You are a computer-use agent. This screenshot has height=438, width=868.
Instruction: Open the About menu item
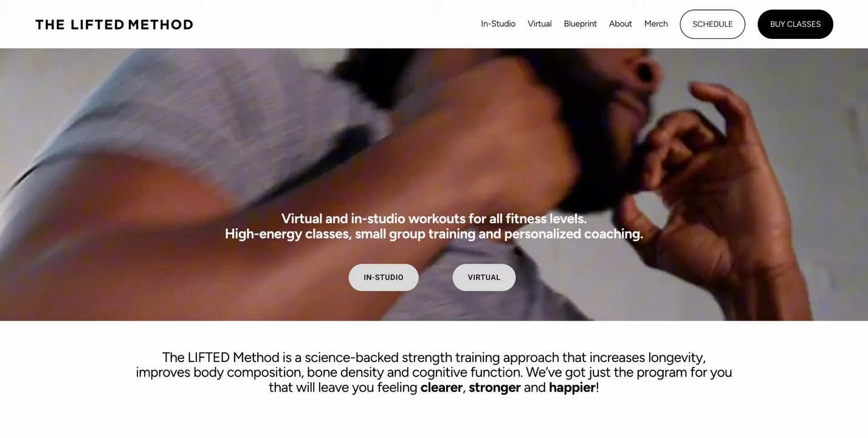(621, 24)
